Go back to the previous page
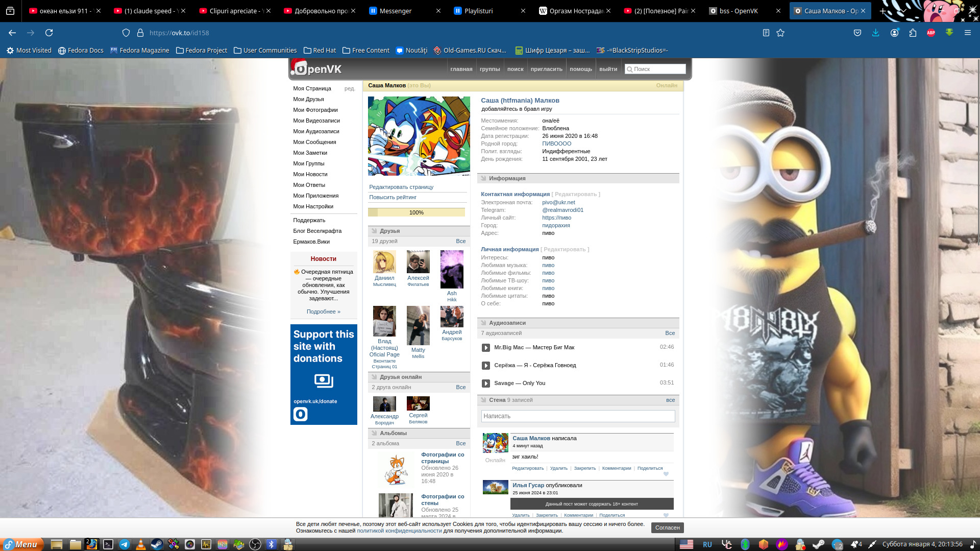This screenshot has width=980, height=551. [12, 33]
